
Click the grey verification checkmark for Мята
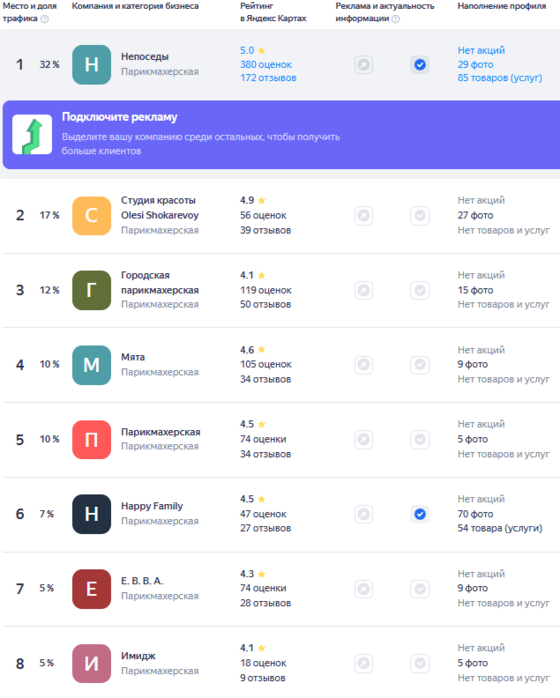point(420,365)
